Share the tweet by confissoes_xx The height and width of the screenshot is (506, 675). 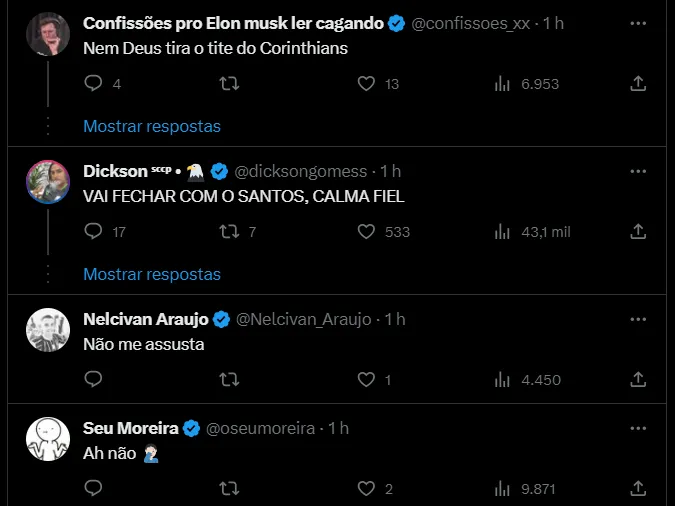pos(638,84)
